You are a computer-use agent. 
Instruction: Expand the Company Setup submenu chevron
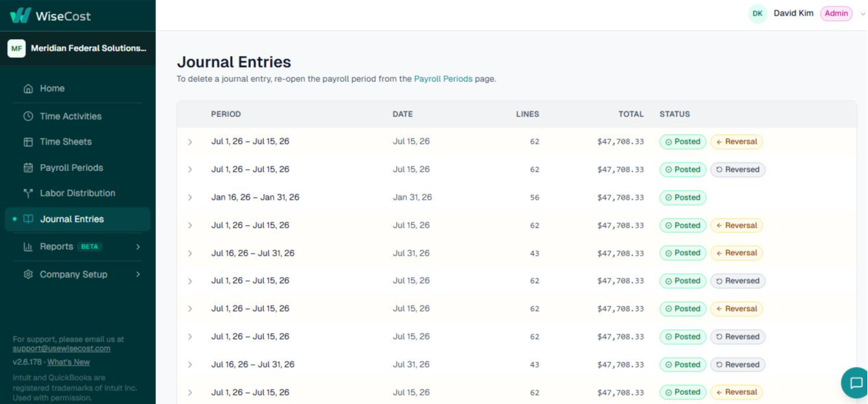138,275
